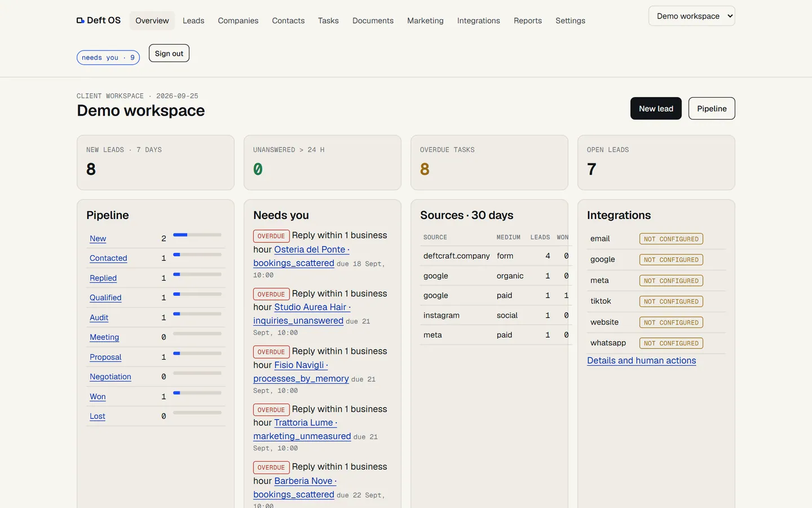Viewport: 812px width, 508px height.
Task: Click the OVERDUE badge for Fisio Navigli
Action: pyautogui.click(x=271, y=352)
